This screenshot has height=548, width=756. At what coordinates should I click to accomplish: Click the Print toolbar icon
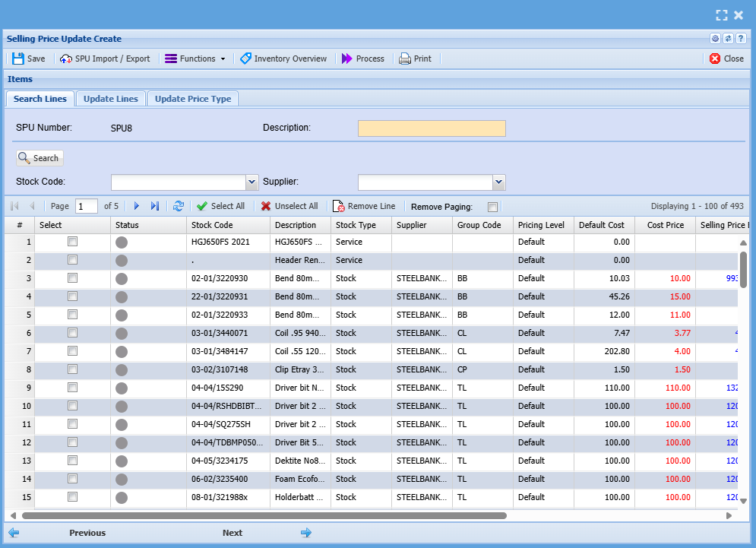(406, 59)
